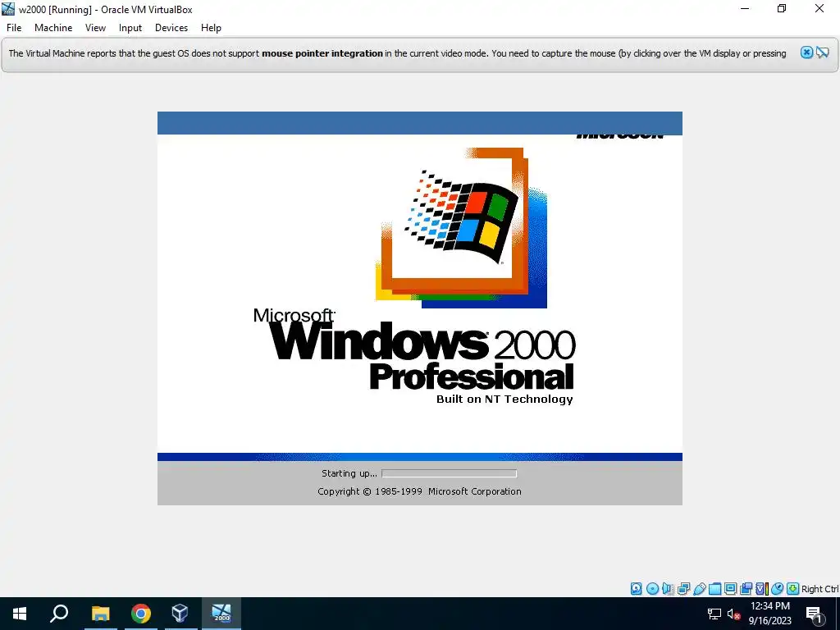
Task: Click the network adapters indicator icon
Action: 683,589
